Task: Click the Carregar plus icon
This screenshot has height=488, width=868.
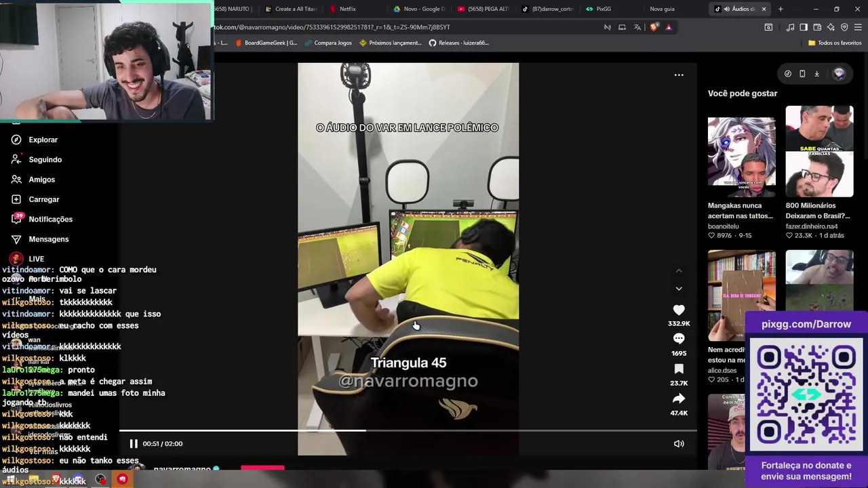Action: [16, 199]
